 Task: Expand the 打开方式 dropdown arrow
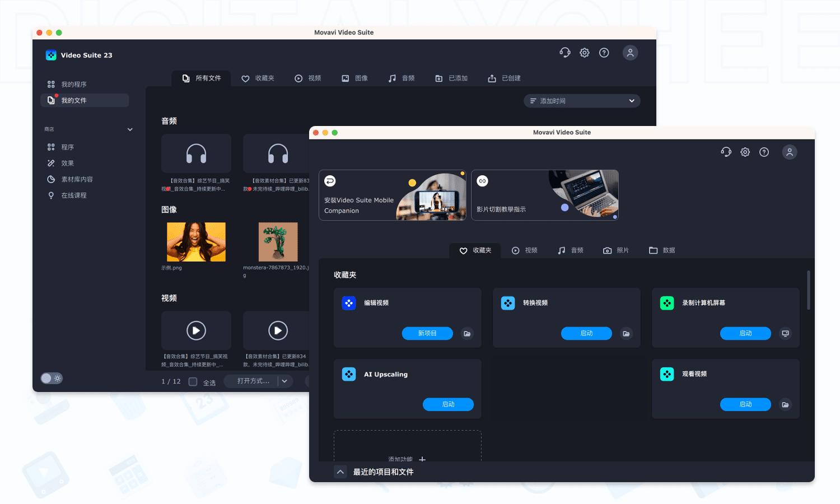[284, 381]
